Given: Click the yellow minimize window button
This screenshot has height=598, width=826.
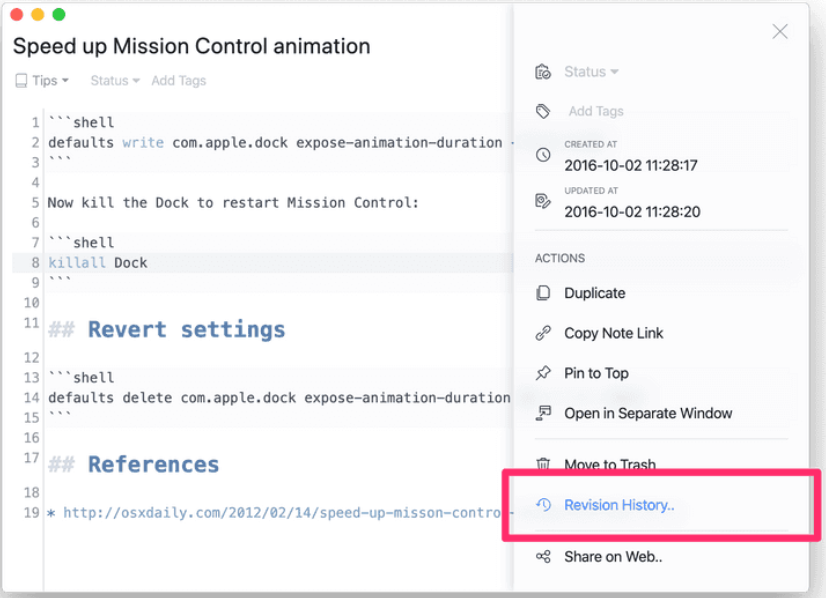Looking at the screenshot, I should 38,14.
